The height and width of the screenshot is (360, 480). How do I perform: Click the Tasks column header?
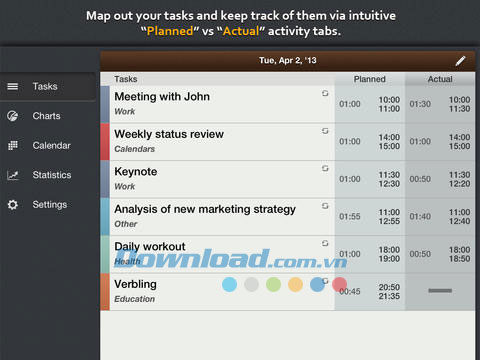[x=126, y=79]
